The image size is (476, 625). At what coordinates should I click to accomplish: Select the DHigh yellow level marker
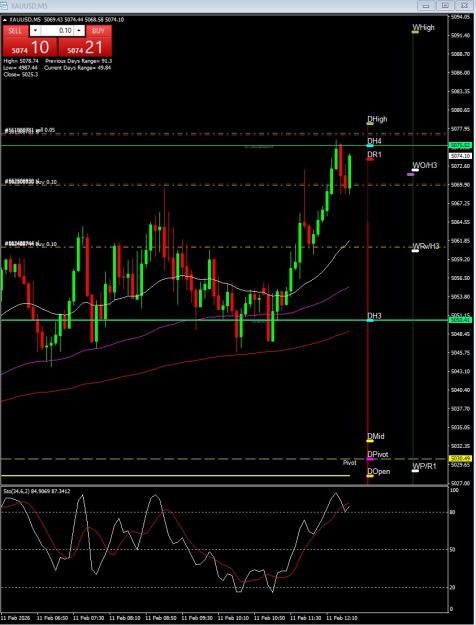pos(370,124)
